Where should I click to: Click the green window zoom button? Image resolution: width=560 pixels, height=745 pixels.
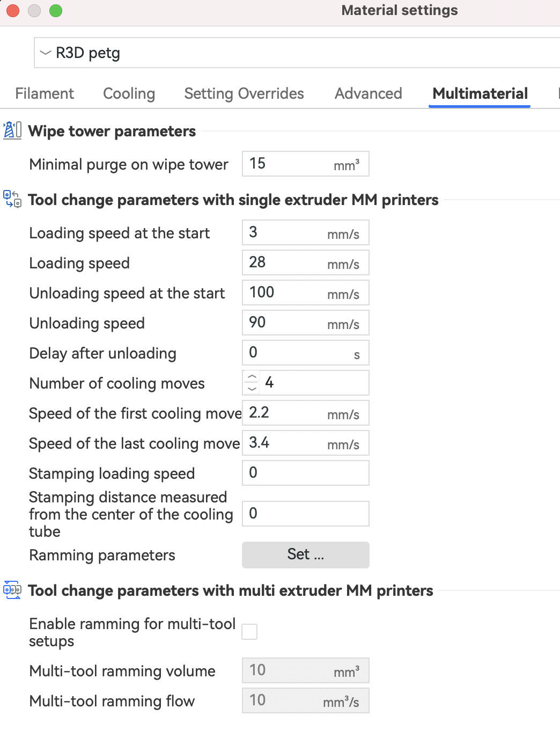pos(56,11)
